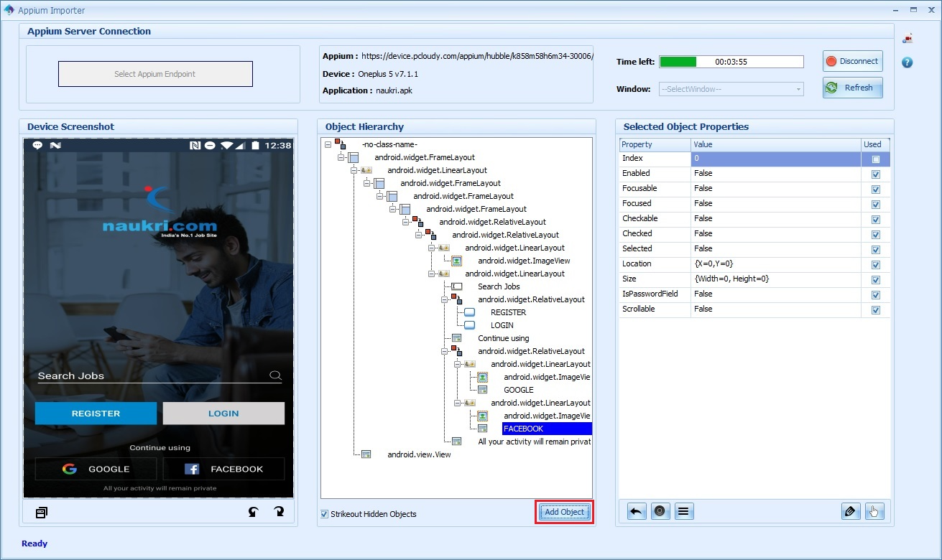Image resolution: width=942 pixels, height=560 pixels.
Task: Click the Disconnect button
Action: click(x=852, y=61)
